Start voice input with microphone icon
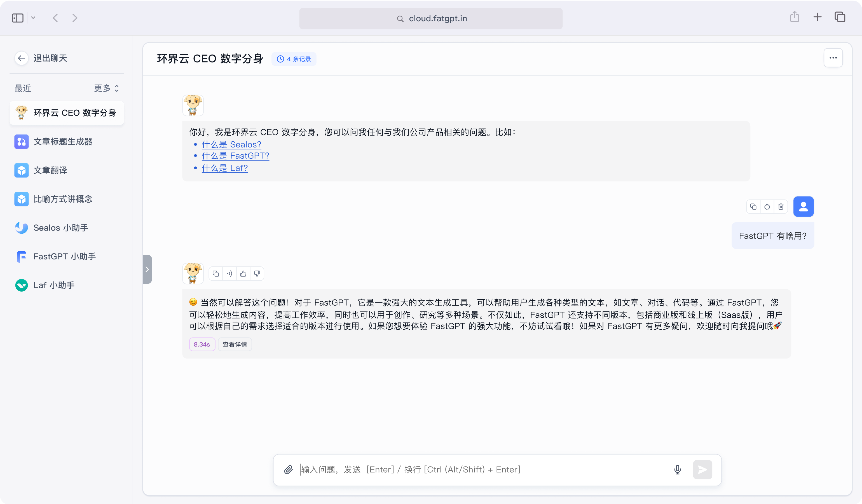 click(x=678, y=470)
